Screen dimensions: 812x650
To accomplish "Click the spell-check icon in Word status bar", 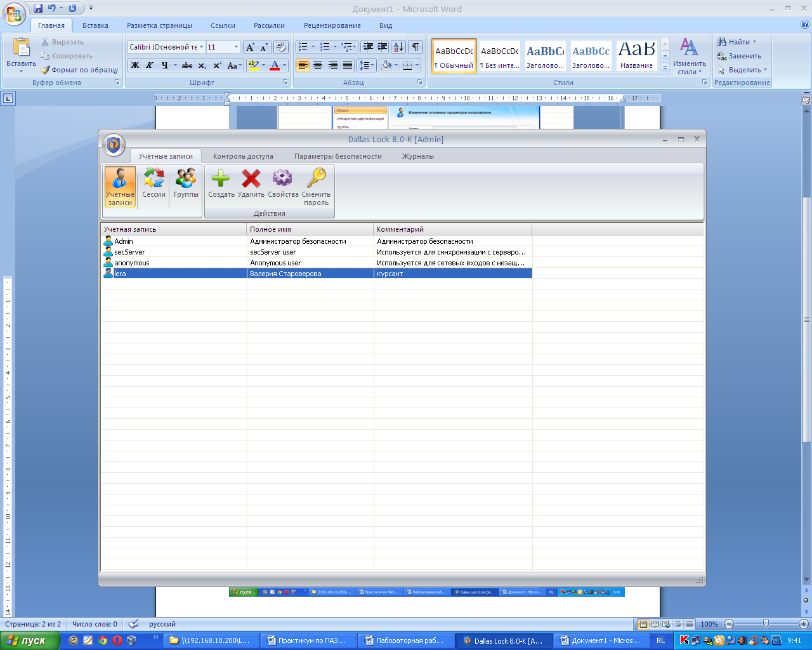I will [133, 624].
